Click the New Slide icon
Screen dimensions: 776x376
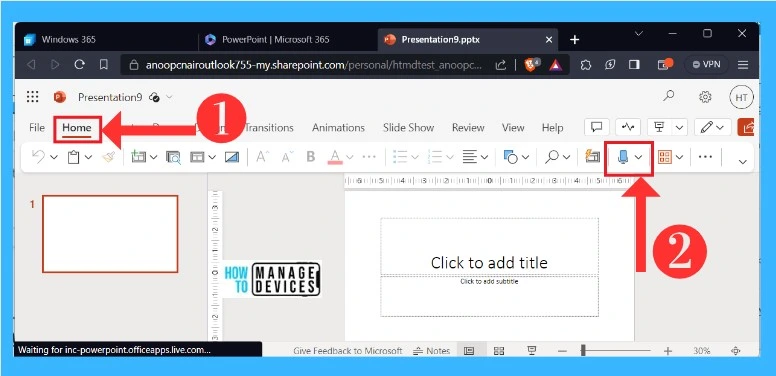(139, 157)
